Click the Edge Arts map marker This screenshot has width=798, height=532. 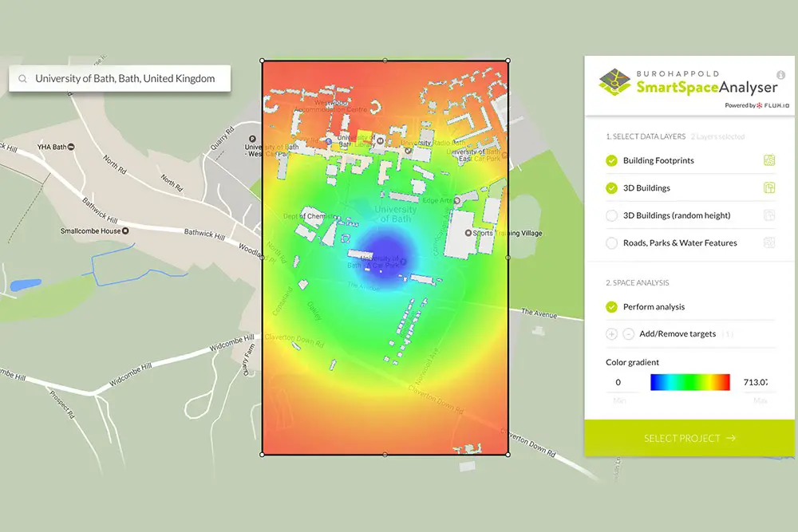tap(457, 201)
